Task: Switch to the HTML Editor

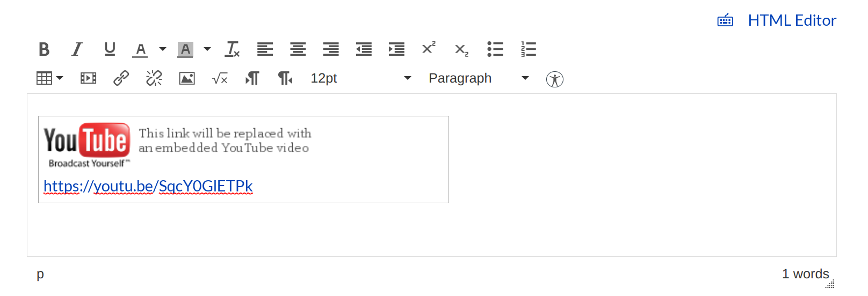Action: pos(792,20)
